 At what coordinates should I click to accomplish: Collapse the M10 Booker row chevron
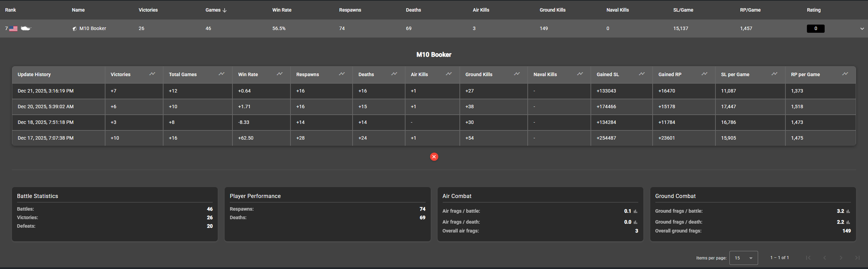coord(862,29)
